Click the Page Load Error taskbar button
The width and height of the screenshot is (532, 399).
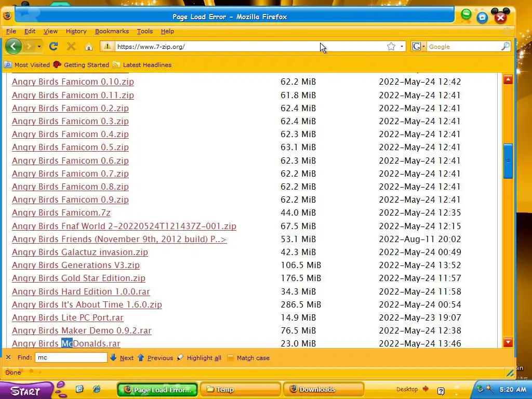click(x=157, y=390)
